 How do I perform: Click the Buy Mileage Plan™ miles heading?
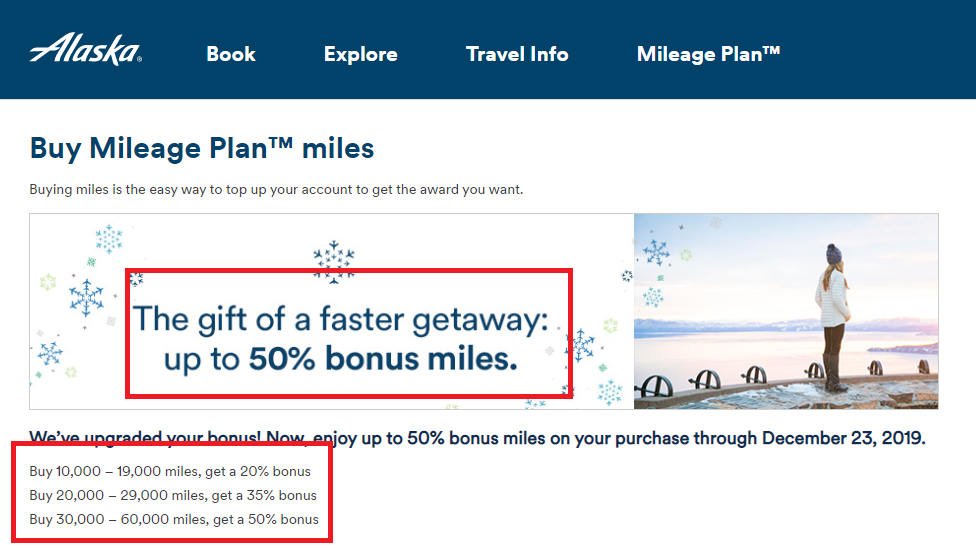202,149
